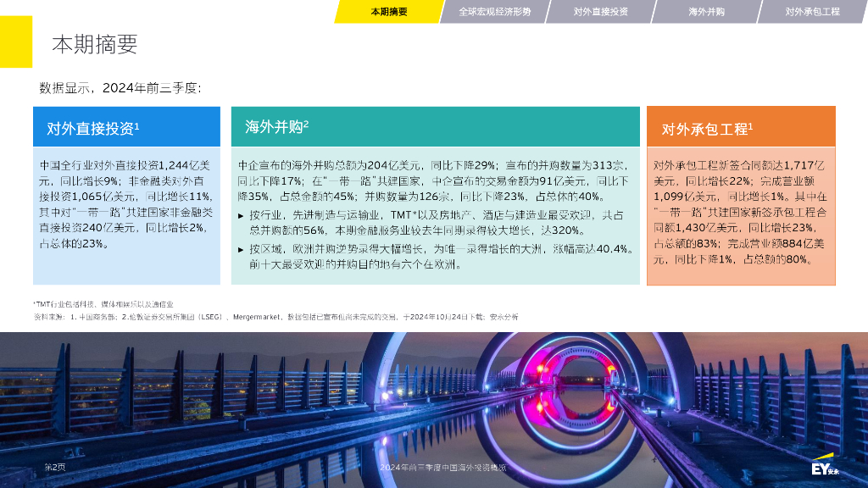Select the 海外并购 top navigation tab
Image resolution: width=868 pixels, height=488 pixels.
[706, 12]
